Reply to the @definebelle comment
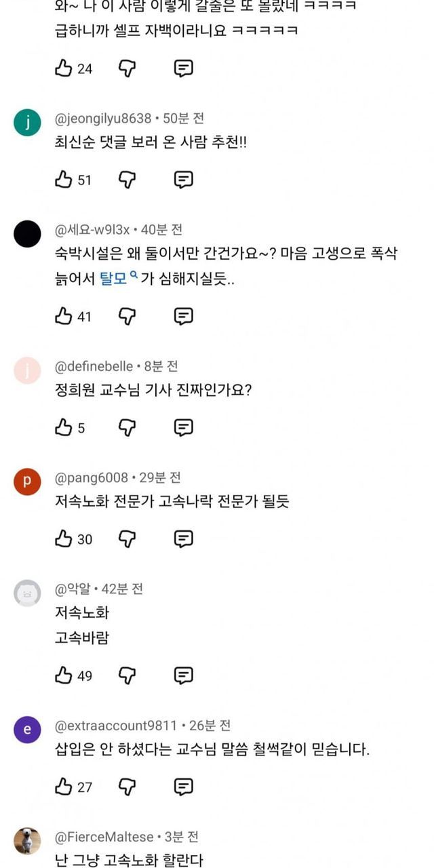The image size is (434, 868). point(183,427)
